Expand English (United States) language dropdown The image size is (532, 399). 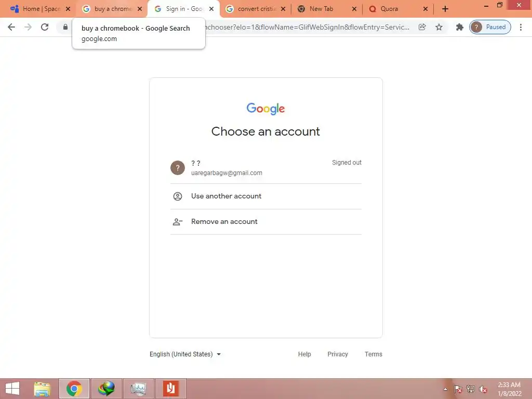[x=185, y=354]
